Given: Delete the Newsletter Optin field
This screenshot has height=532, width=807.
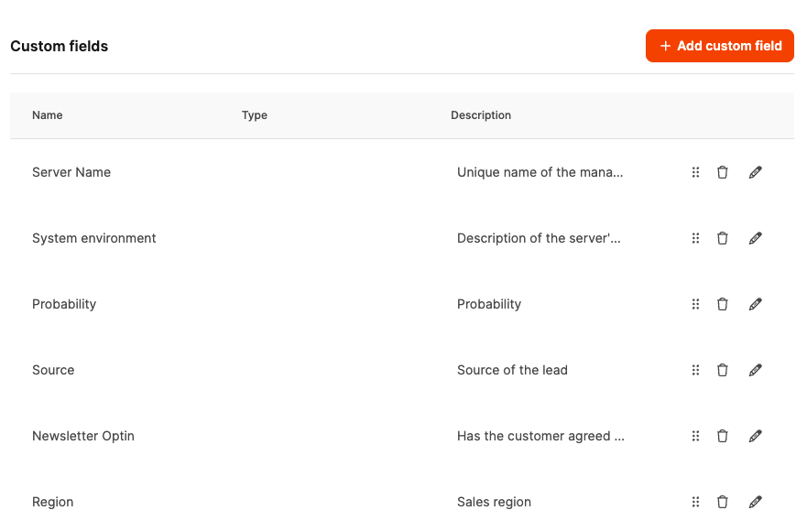Looking at the screenshot, I should coord(723,436).
